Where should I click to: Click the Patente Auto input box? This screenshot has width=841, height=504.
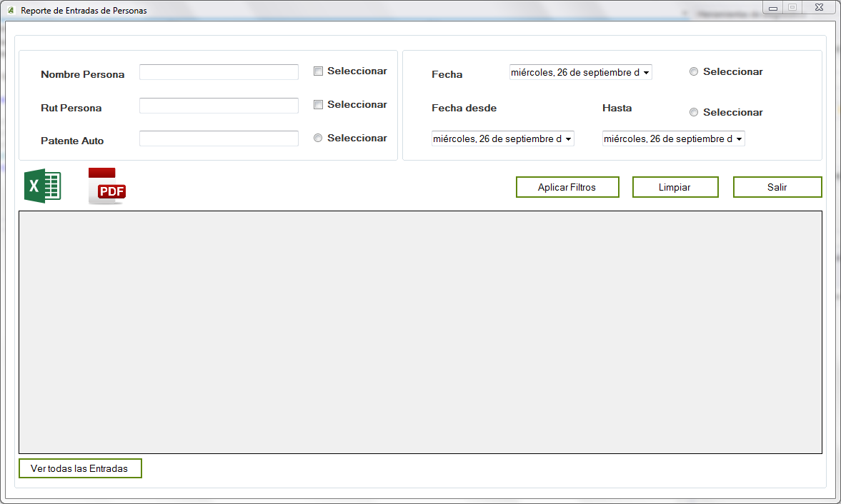(x=219, y=138)
